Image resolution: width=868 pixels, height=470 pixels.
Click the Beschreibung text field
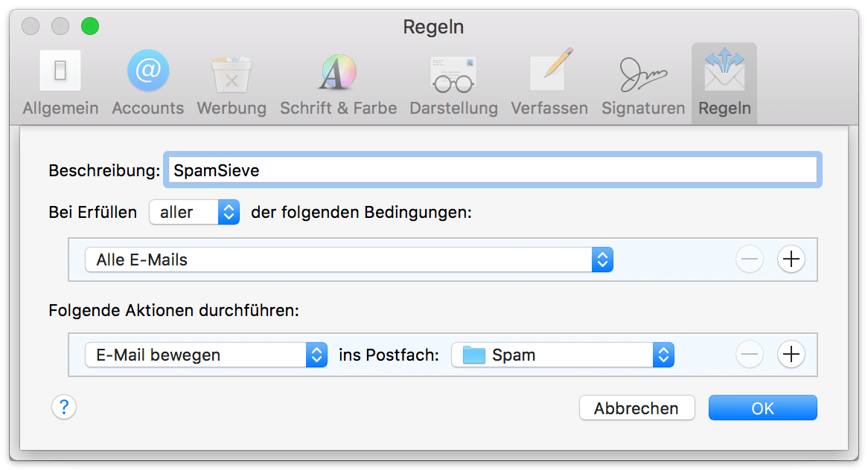(493, 170)
